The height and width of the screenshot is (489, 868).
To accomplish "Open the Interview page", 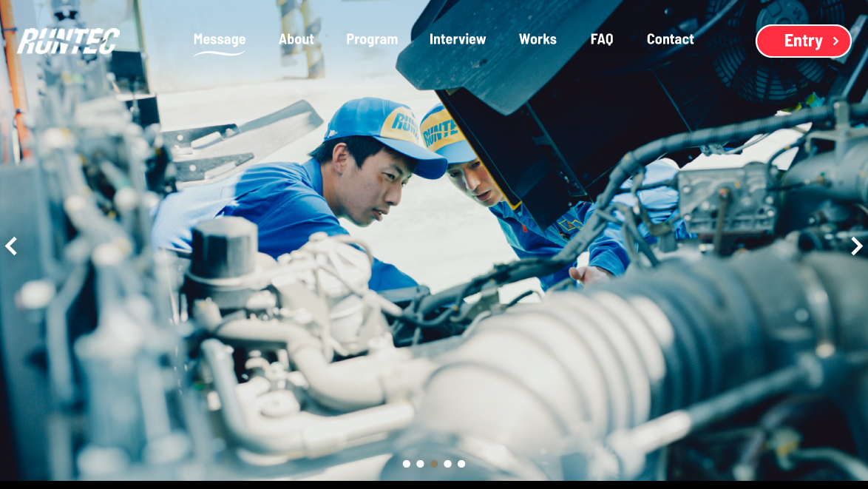I will coord(457,39).
